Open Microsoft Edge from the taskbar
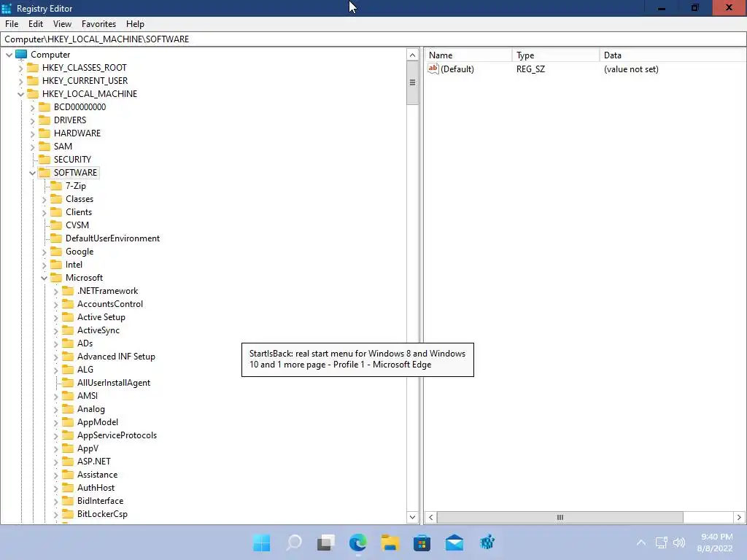 click(x=357, y=542)
